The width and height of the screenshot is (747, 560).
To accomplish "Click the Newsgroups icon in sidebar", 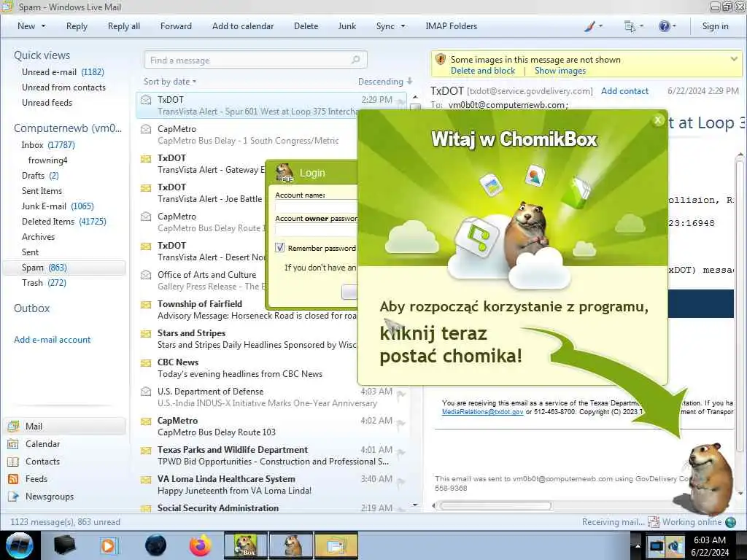I will tap(13, 497).
